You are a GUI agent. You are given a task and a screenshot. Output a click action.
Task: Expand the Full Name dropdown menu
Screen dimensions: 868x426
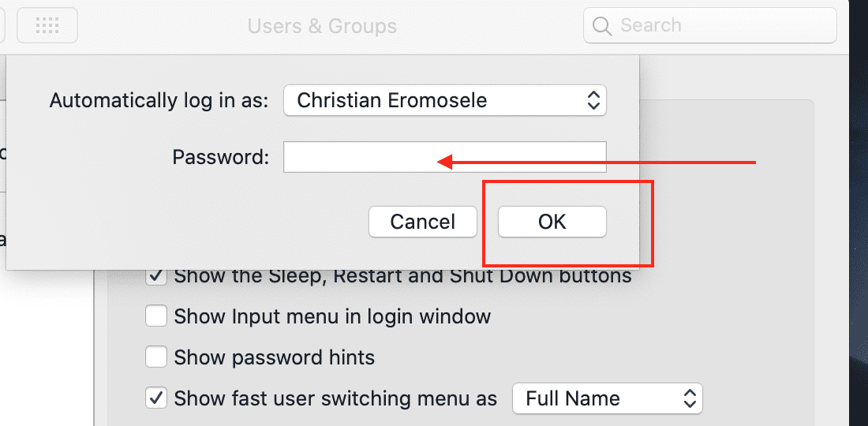606,398
